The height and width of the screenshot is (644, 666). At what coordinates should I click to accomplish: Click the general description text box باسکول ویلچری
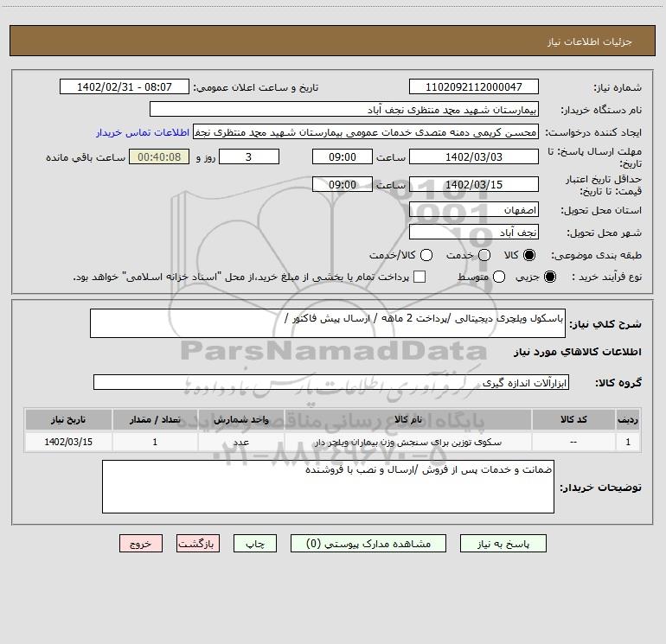coord(328,323)
